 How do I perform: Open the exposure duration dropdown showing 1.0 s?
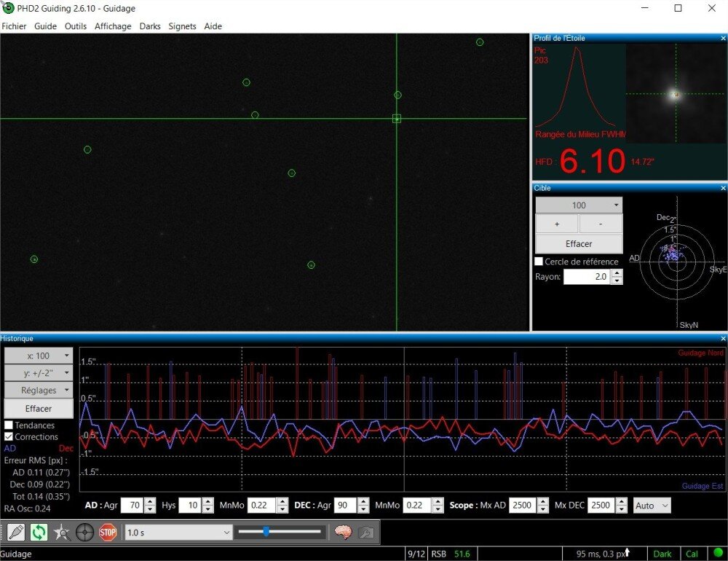(x=177, y=532)
